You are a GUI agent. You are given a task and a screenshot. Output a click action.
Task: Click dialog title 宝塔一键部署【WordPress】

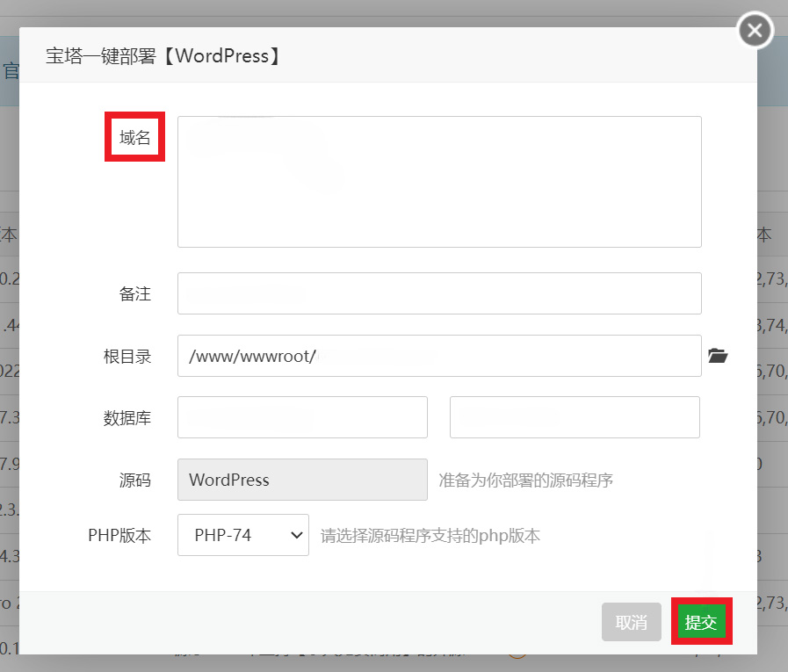pos(163,56)
